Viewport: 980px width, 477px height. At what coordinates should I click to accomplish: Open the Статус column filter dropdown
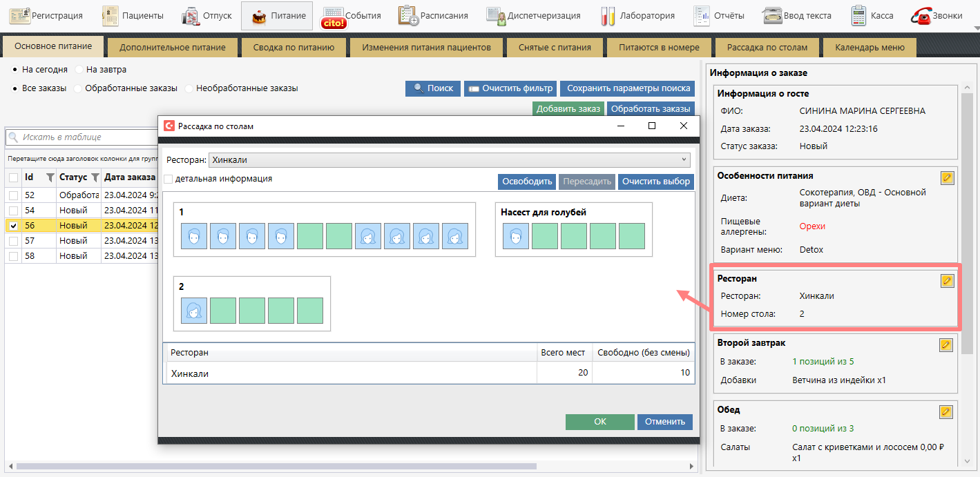(95, 177)
